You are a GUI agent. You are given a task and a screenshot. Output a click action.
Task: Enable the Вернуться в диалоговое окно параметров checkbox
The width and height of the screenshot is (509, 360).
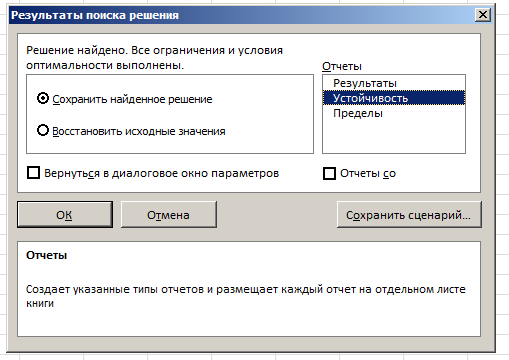tap(33, 173)
